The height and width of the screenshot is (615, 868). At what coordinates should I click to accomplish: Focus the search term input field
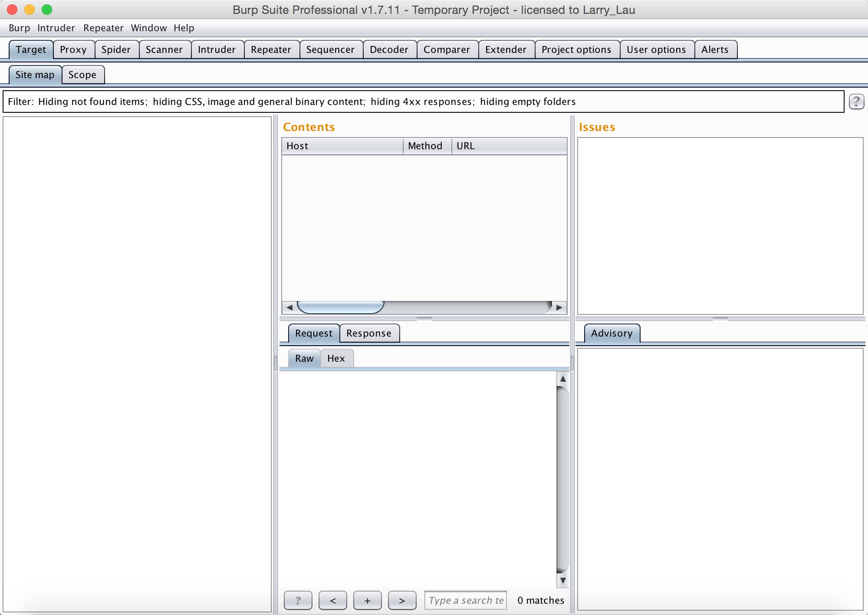(466, 600)
